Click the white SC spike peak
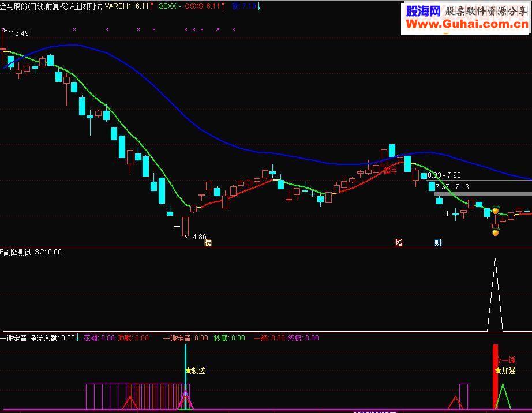Image resolution: width=532 pixels, height=413 pixels. point(495,260)
